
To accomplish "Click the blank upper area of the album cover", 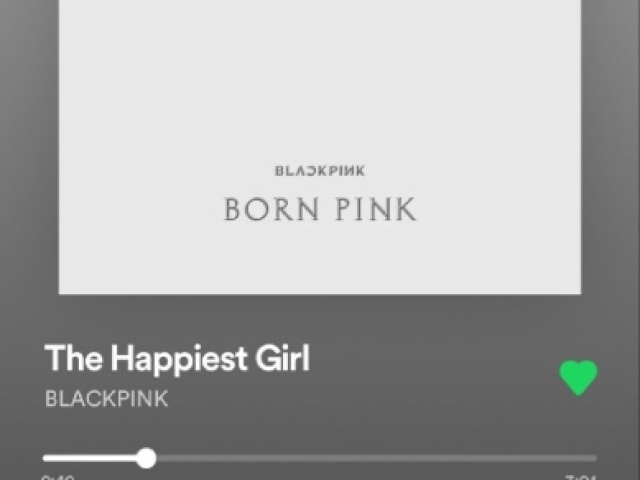I will pyautogui.click(x=320, y=73).
